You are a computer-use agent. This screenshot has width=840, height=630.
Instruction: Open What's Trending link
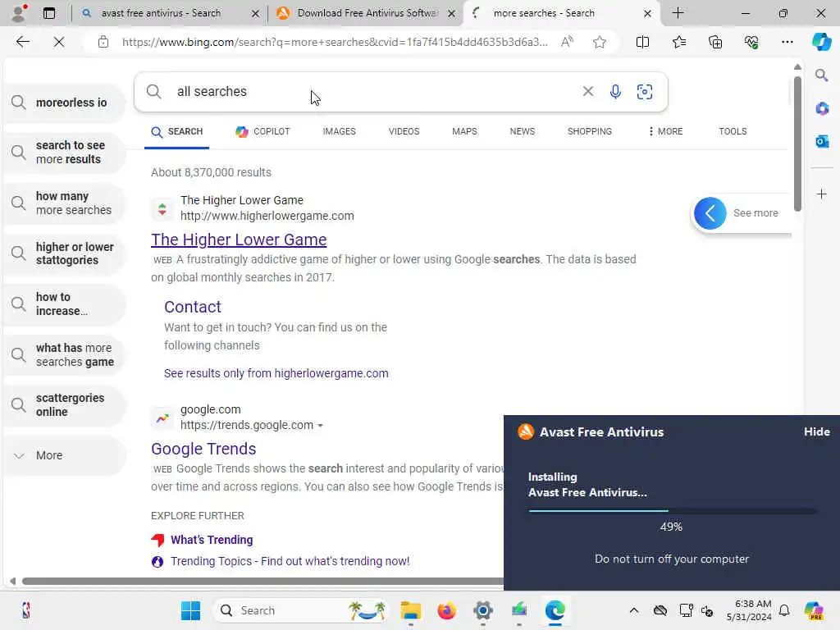point(212,540)
